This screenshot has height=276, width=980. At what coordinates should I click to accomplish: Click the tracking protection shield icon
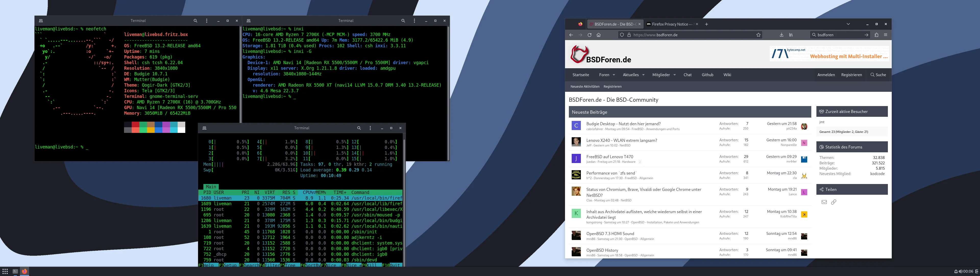pyautogui.click(x=622, y=35)
